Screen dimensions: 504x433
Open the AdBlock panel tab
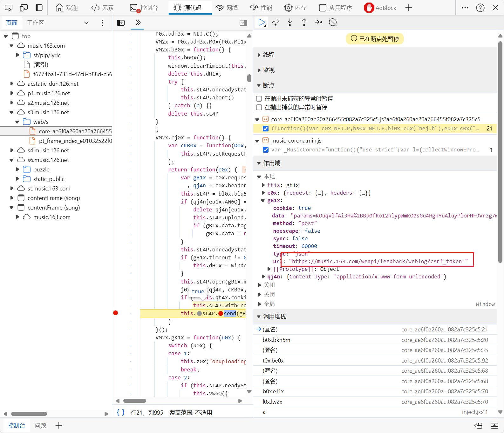(x=380, y=8)
